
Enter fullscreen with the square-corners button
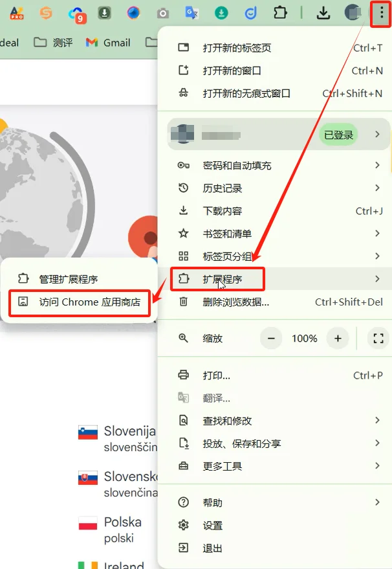pyautogui.click(x=378, y=338)
